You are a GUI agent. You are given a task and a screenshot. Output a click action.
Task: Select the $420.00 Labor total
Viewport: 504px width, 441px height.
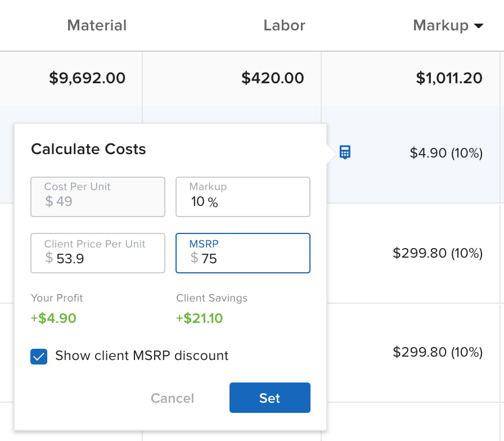point(273,78)
